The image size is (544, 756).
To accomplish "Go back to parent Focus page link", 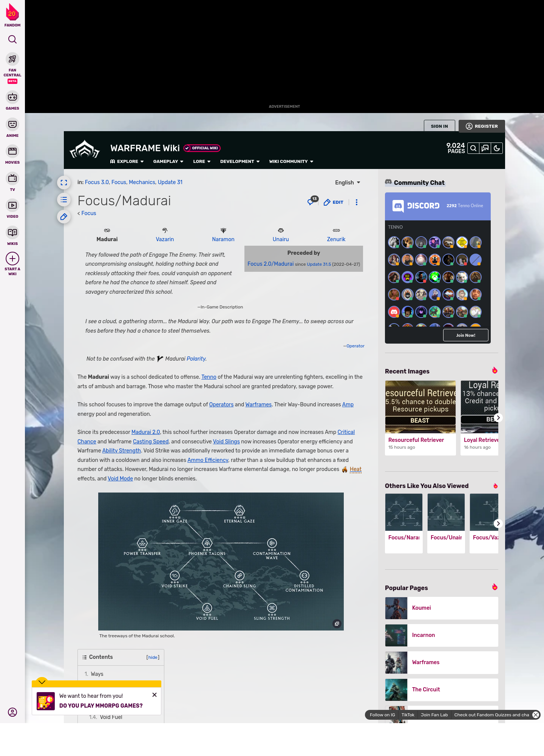I will click(x=89, y=213).
